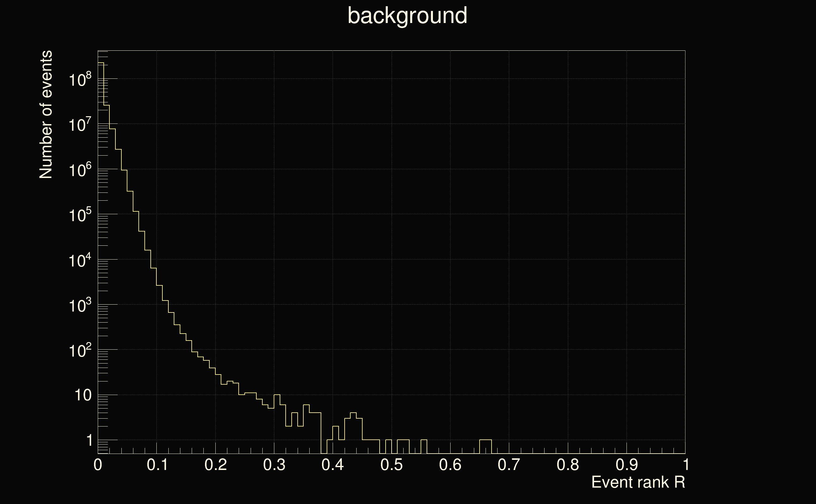The height and width of the screenshot is (504, 816).
Task: Click the 0.7 x-axis tick label
Action: tap(509, 465)
